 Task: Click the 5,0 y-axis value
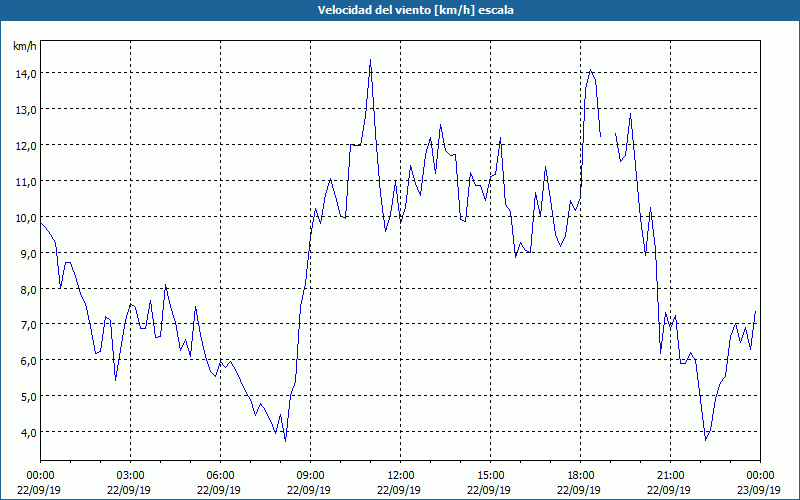(x=28, y=396)
